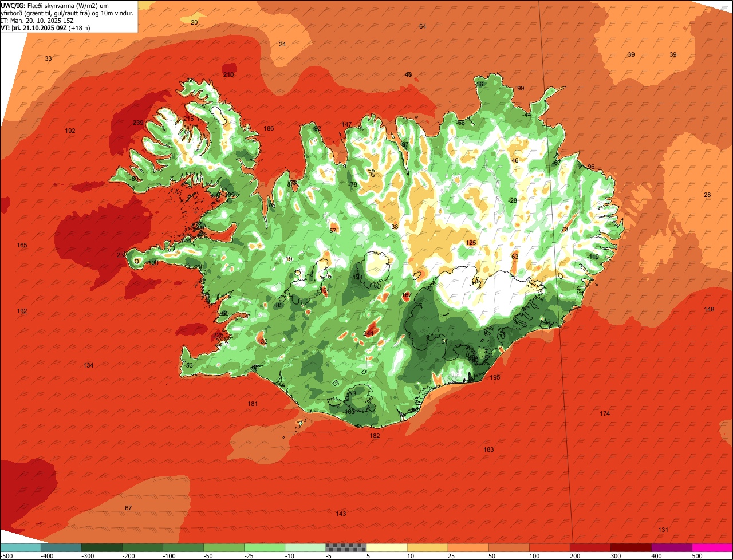This screenshot has height=560, width=733.
Task: Click the pale yellow swatch between 5 and 10
Action: point(387,547)
